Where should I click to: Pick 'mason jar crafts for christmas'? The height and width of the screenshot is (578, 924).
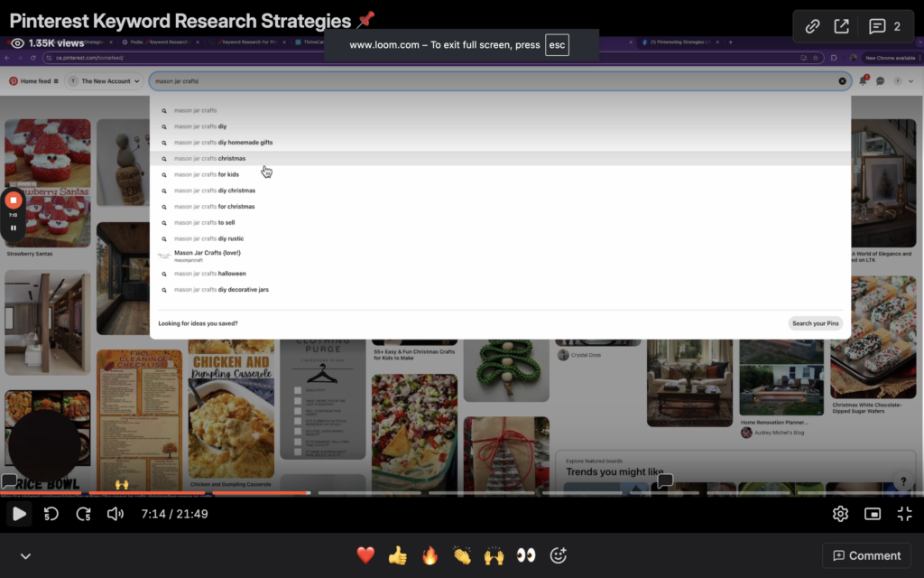(x=500, y=207)
